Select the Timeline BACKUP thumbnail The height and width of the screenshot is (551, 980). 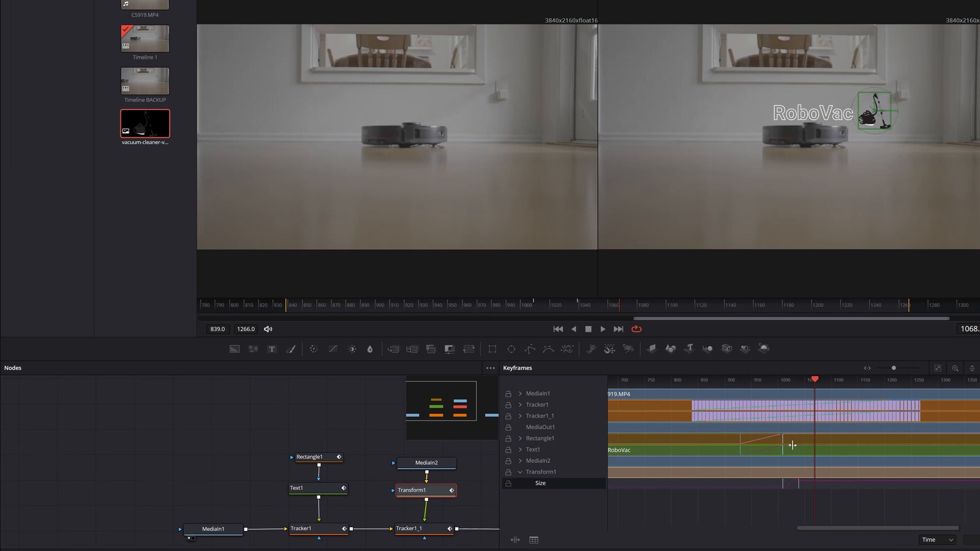tap(145, 81)
